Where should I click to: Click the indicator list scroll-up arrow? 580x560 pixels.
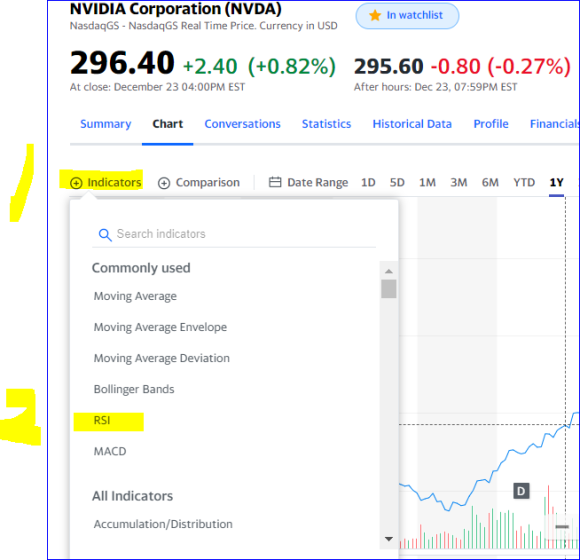click(x=388, y=271)
